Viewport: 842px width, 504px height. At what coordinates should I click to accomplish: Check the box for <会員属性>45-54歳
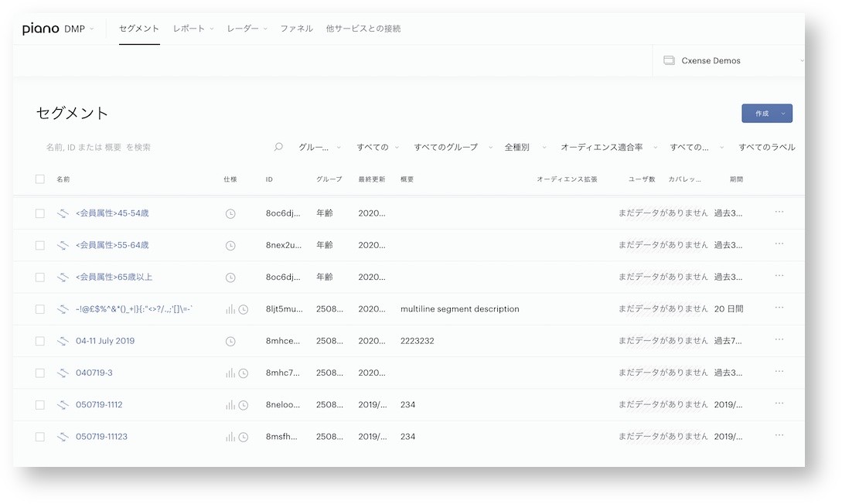[x=39, y=213]
